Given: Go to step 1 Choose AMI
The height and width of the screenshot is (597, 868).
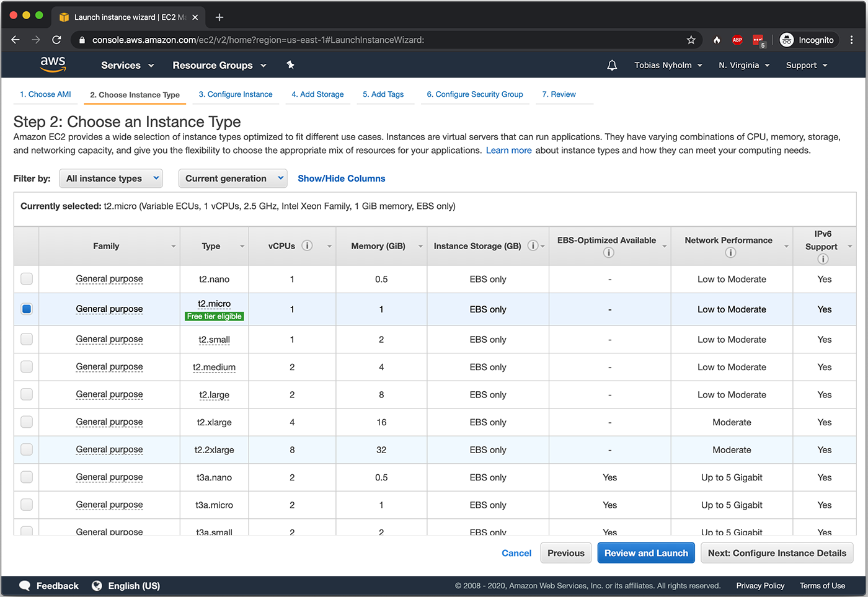Looking at the screenshot, I should 45,94.
